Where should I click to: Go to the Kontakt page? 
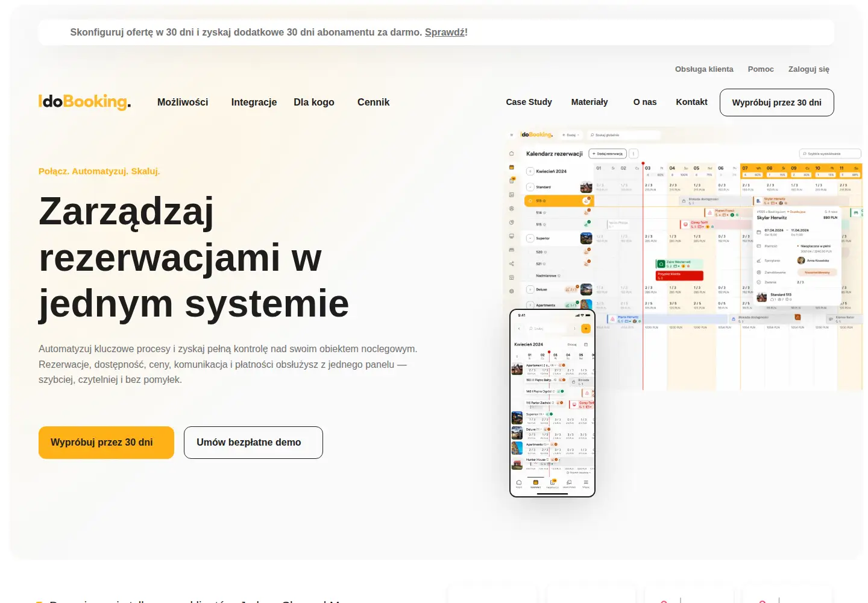click(x=691, y=102)
